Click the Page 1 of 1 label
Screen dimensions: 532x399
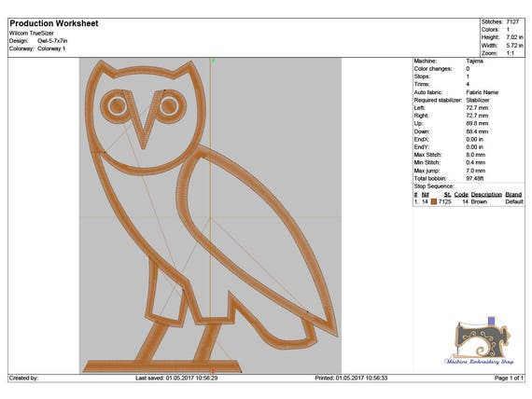(x=509, y=378)
